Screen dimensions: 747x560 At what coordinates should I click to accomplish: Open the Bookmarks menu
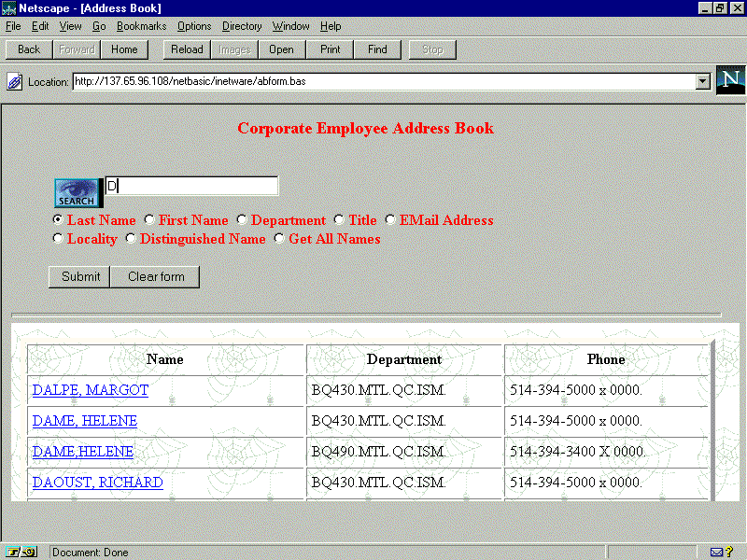(142, 26)
